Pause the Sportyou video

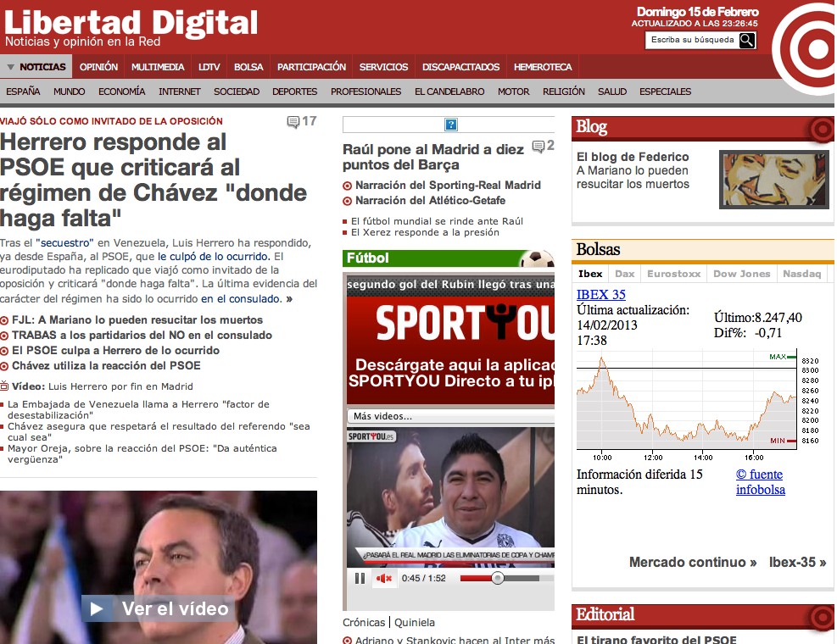tap(360, 578)
